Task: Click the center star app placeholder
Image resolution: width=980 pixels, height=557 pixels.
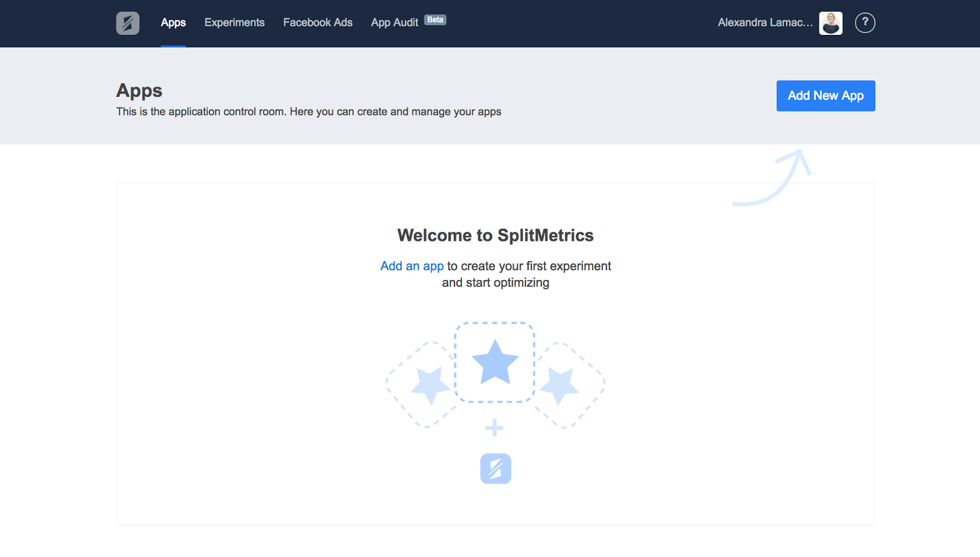Action: coord(495,362)
